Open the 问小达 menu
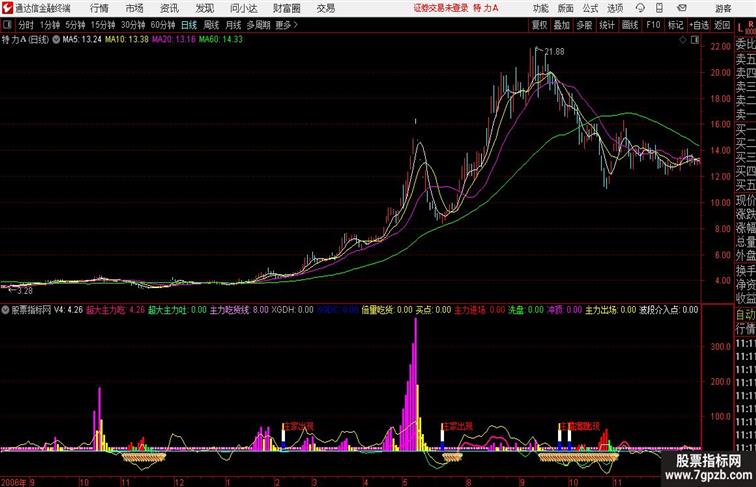The height and width of the screenshot is (487, 756). (243, 8)
